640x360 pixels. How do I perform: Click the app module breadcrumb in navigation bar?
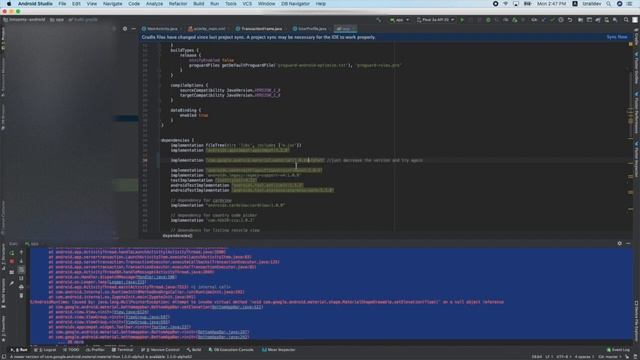tap(57, 20)
